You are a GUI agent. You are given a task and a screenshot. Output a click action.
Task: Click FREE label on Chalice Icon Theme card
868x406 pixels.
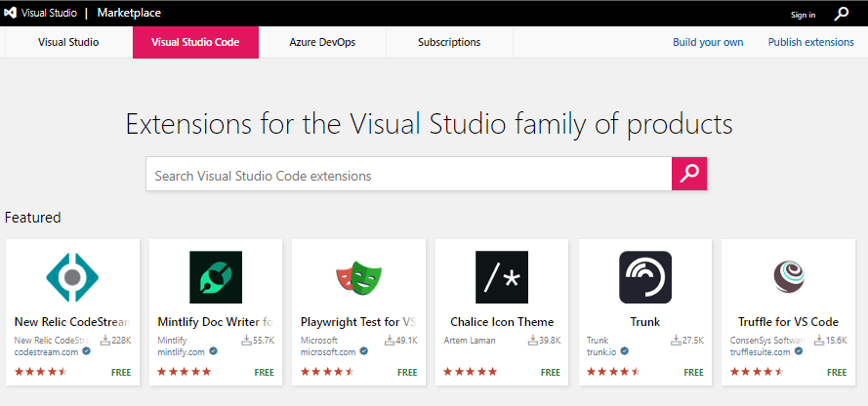[551, 372]
